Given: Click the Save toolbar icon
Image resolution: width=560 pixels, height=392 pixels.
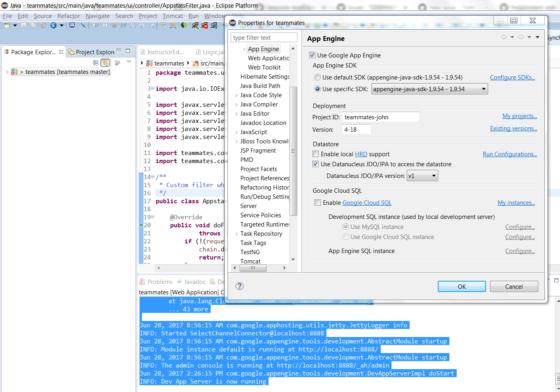Looking at the screenshot, I should [x=23, y=25].
